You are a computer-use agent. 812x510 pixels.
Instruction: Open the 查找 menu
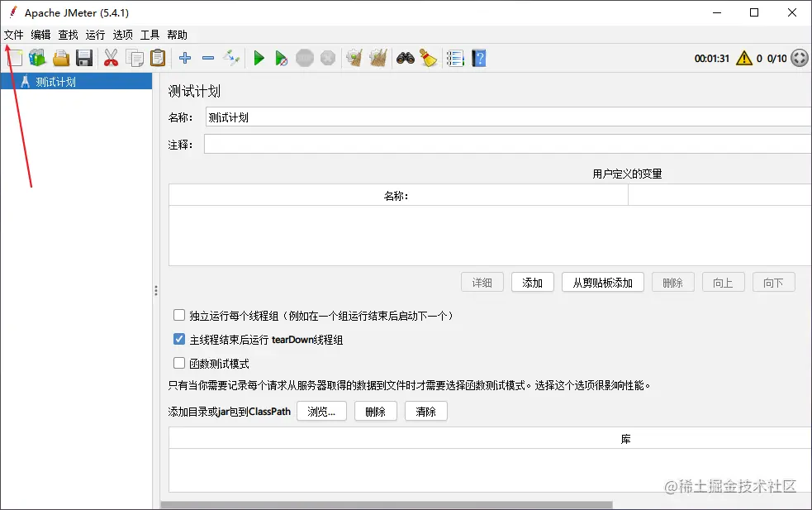[x=68, y=35]
